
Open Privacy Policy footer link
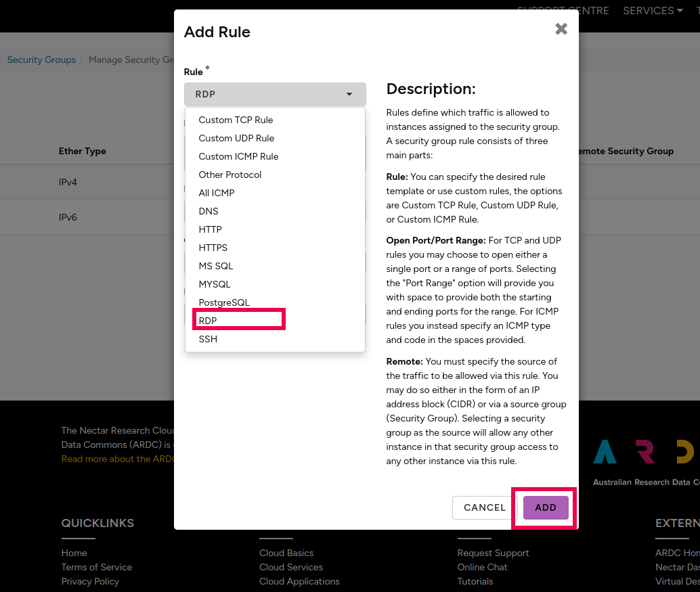click(x=90, y=582)
